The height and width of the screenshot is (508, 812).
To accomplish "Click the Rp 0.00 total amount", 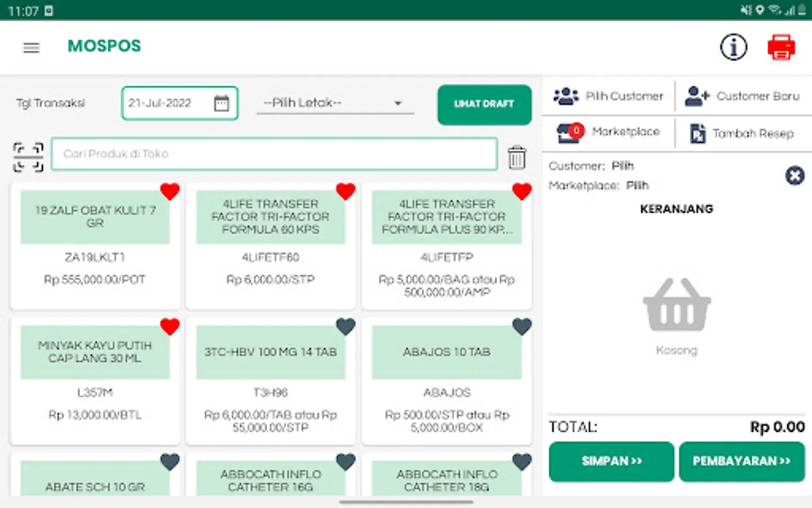I will (x=777, y=427).
